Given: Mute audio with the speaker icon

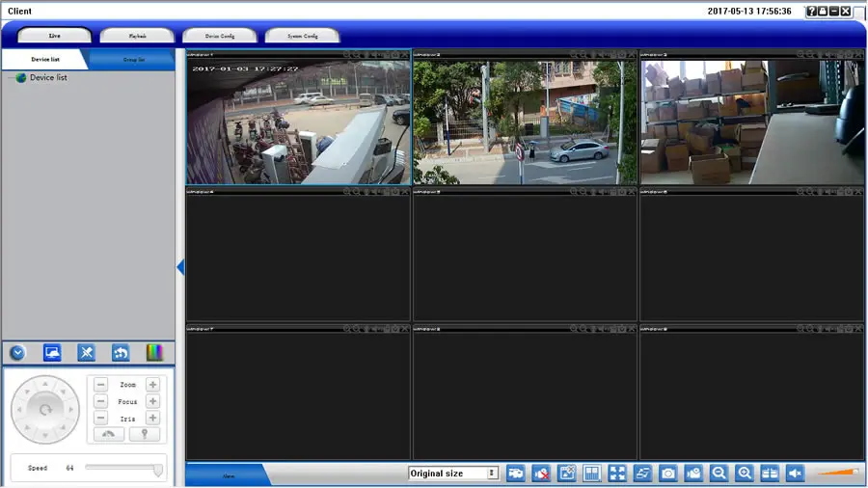Looking at the screenshot, I should (x=794, y=474).
